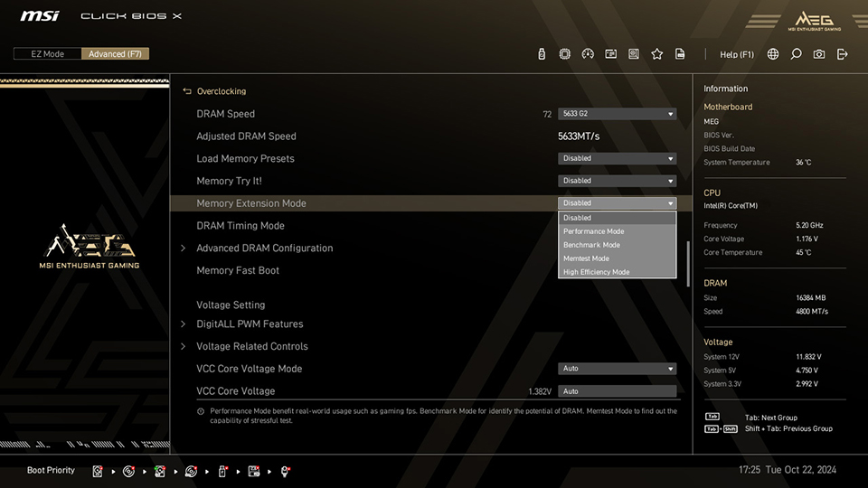Viewport: 868px width, 488px height.
Task: Collapse the Memory Extension Mode dropdown
Action: point(618,203)
